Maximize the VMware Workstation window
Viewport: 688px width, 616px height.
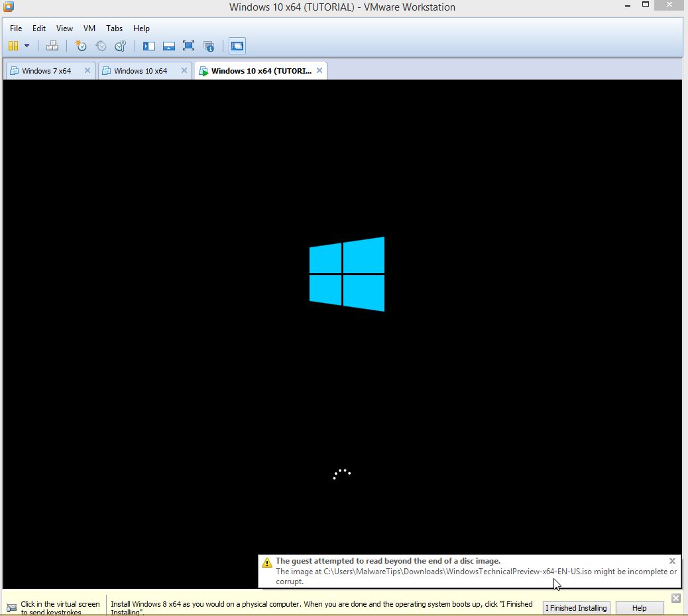pos(646,5)
